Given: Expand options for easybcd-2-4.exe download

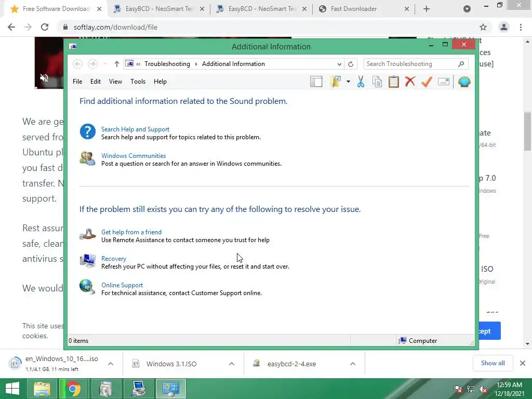Looking at the screenshot, I should point(353,363).
